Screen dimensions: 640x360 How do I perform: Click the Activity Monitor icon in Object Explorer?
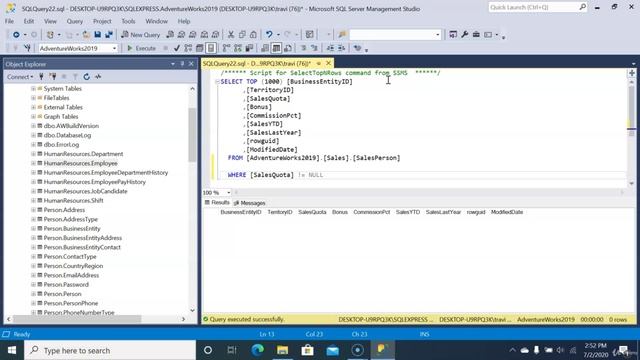point(98,77)
